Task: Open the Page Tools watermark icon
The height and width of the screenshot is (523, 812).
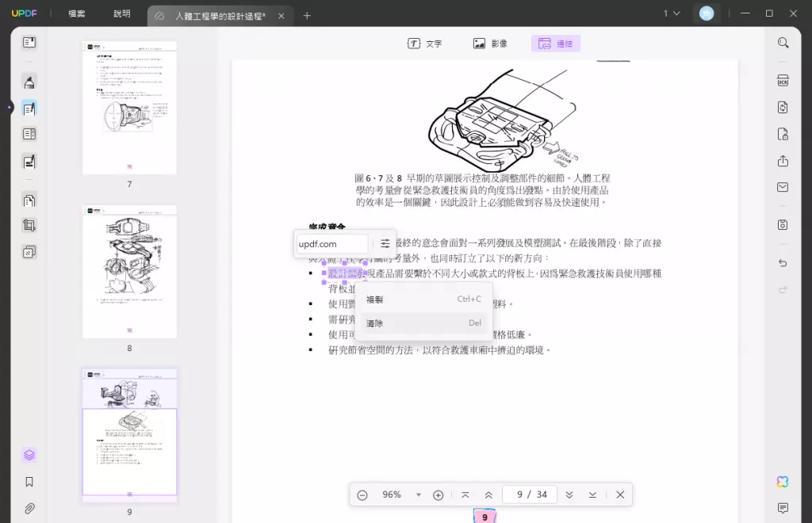Action: pyautogui.click(x=29, y=253)
